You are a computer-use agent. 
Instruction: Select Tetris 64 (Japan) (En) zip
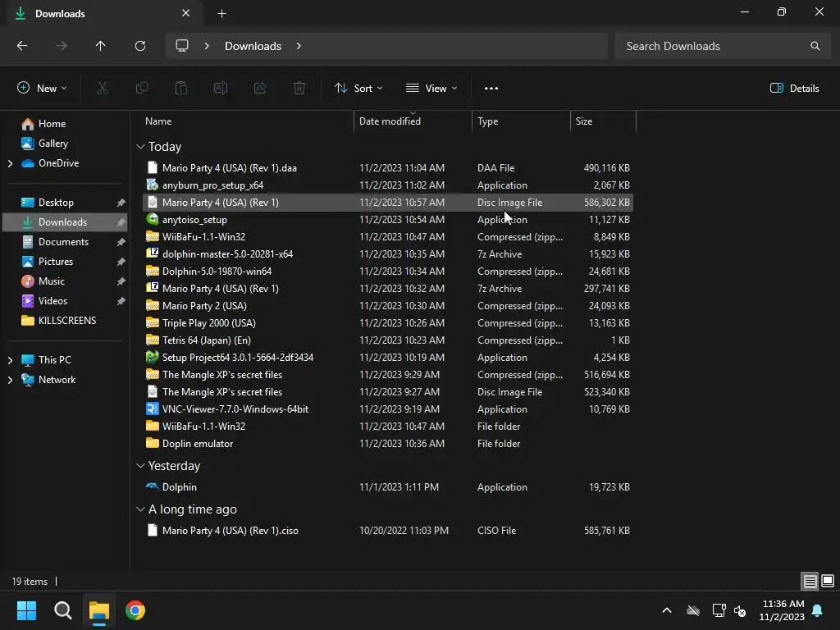coord(388,340)
